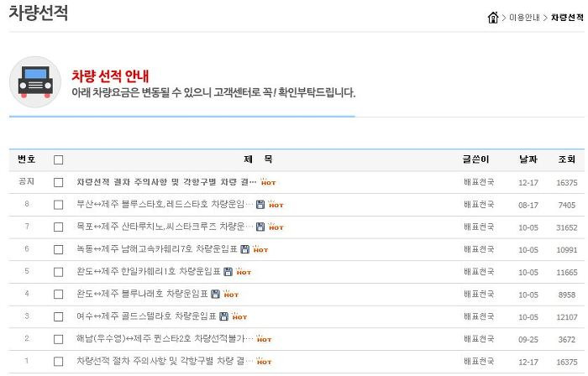Open post 목포↔제주 산타루치노,씨스타크루즈
This screenshot has width=588, height=376.
(x=165, y=227)
